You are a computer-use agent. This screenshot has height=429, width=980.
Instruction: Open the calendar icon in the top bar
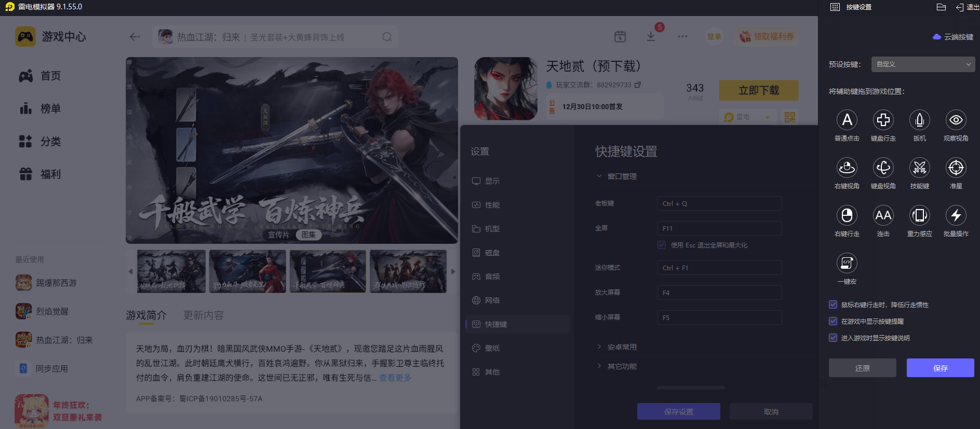(x=620, y=37)
